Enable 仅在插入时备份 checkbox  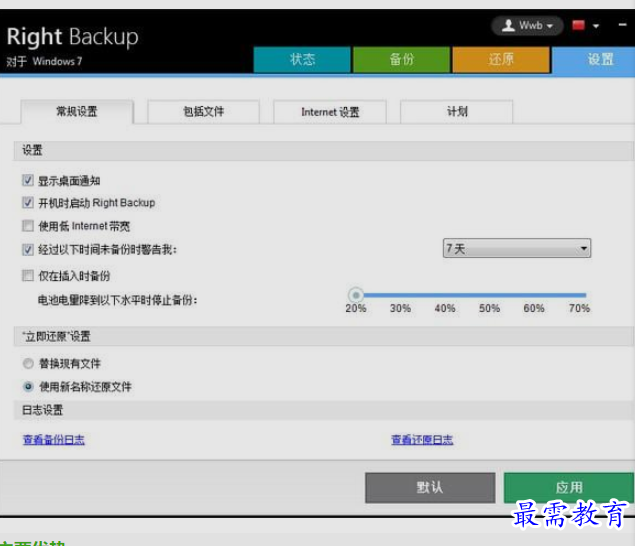point(28,276)
